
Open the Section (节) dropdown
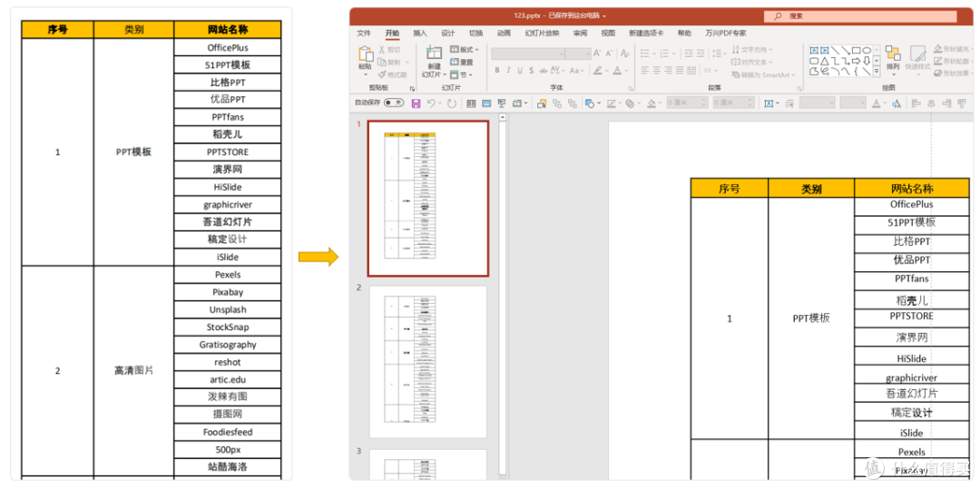461,74
